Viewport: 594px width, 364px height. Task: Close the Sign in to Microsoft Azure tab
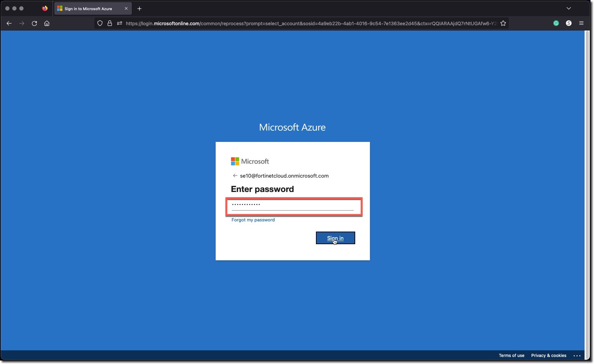tap(126, 9)
